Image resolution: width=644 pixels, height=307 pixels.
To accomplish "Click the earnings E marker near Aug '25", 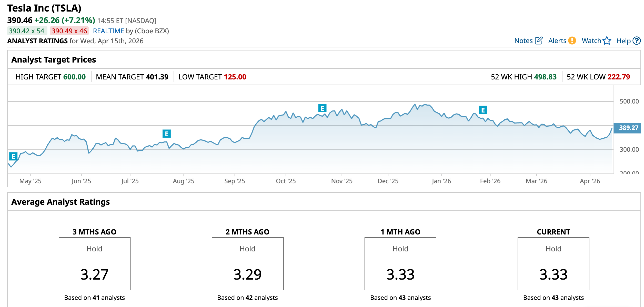I will point(167,134).
